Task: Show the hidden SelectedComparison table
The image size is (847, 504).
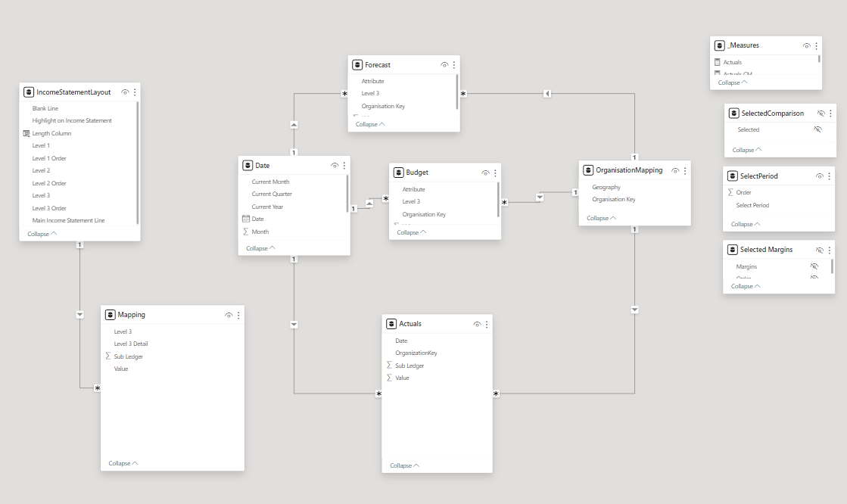Action: [x=821, y=114]
